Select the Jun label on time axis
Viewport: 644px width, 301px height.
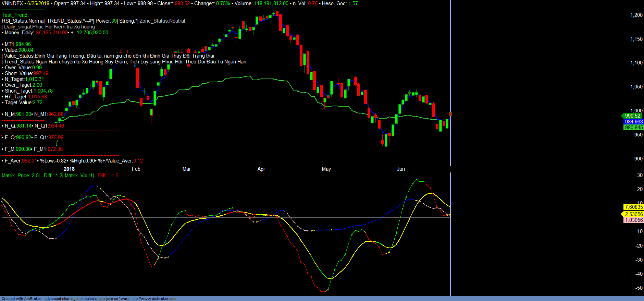(401, 169)
